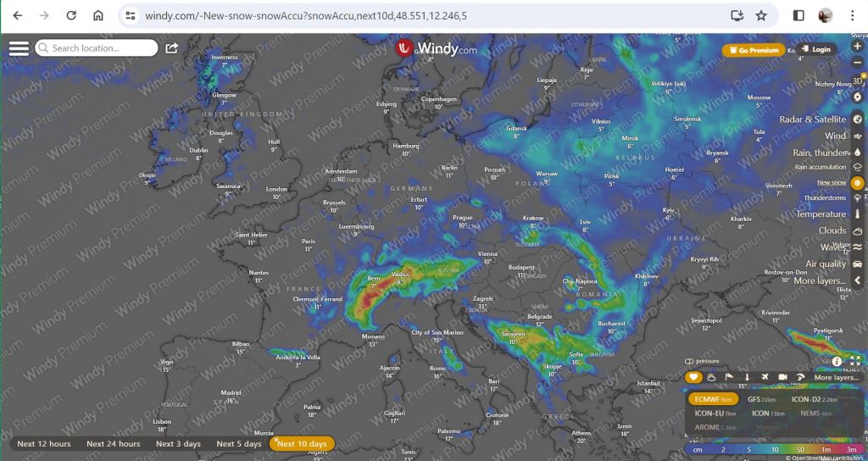Screen dimensions: 868x461
Task: Collapse the right layers menu chevron
Action: click(x=858, y=280)
